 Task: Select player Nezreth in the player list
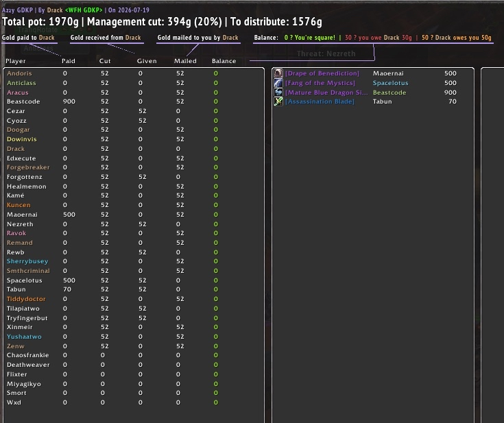pyautogui.click(x=20, y=224)
